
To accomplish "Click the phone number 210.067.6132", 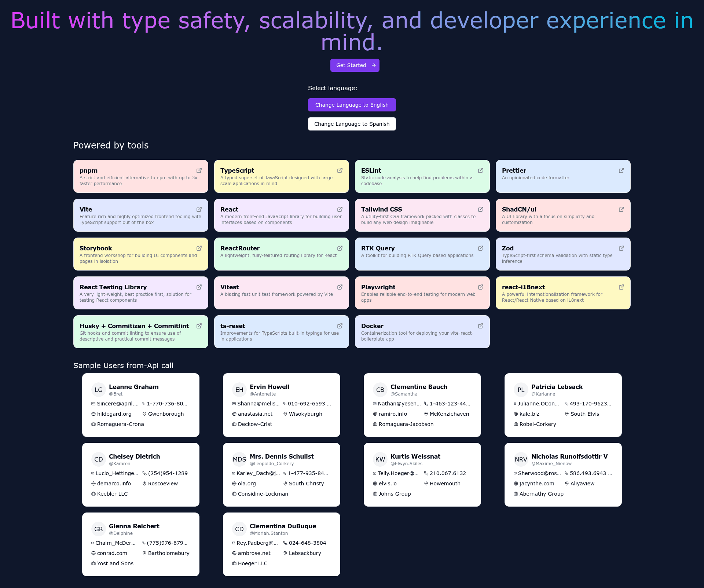I will pos(448,473).
